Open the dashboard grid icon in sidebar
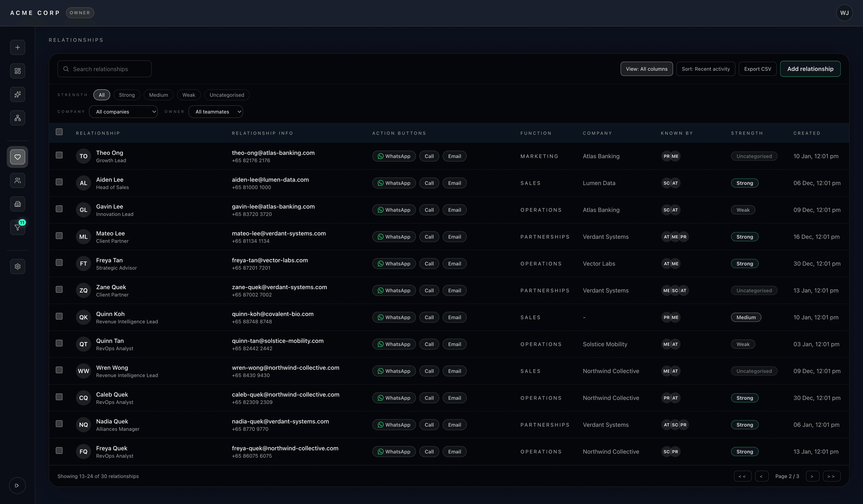863x504 pixels. 18,71
